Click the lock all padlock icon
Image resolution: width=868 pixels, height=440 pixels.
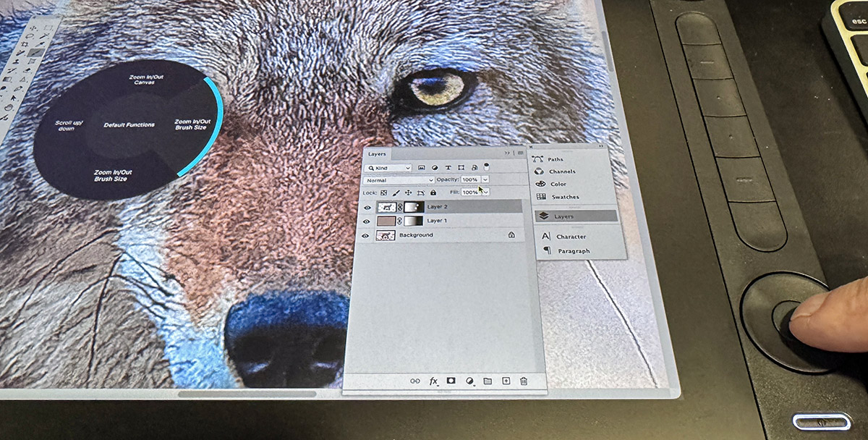point(433,193)
